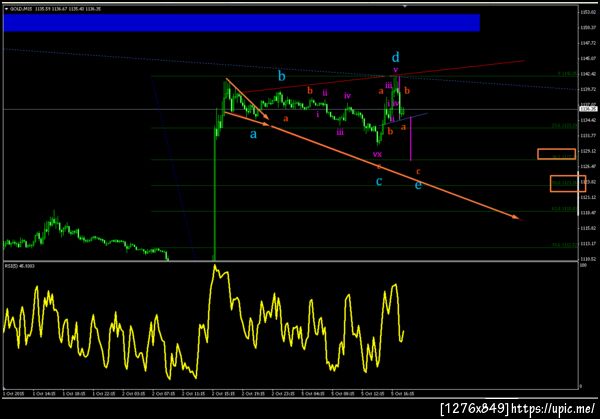Click the '2 Oct 03:15' time axis label

coord(134,393)
